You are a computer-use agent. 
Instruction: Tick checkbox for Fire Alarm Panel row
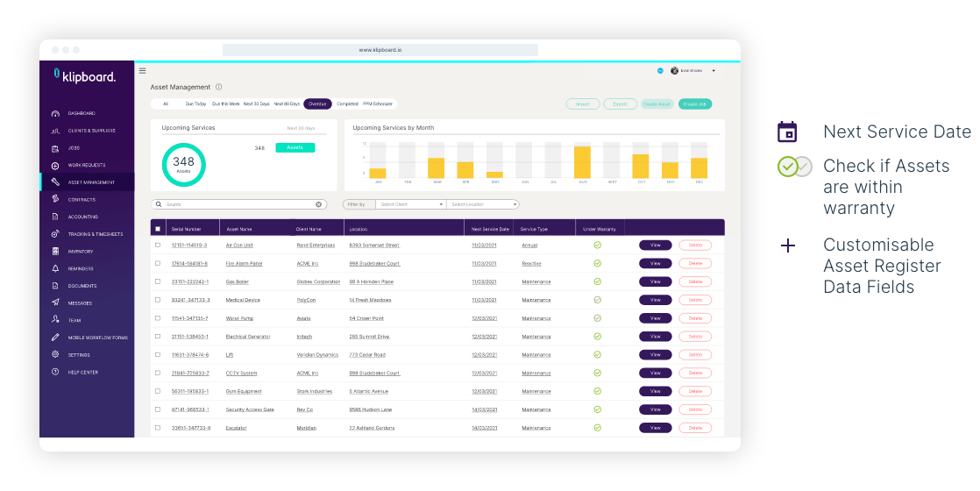pyautogui.click(x=158, y=263)
